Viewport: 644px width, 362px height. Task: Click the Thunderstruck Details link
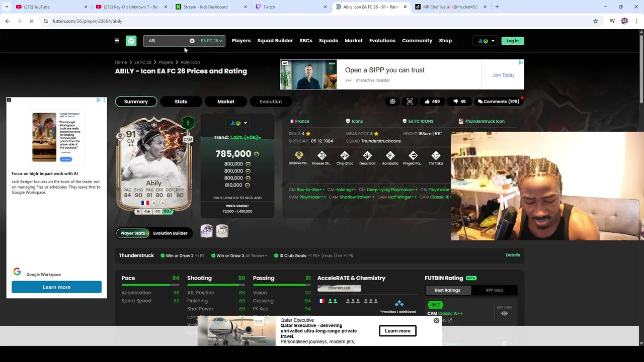[513, 255]
